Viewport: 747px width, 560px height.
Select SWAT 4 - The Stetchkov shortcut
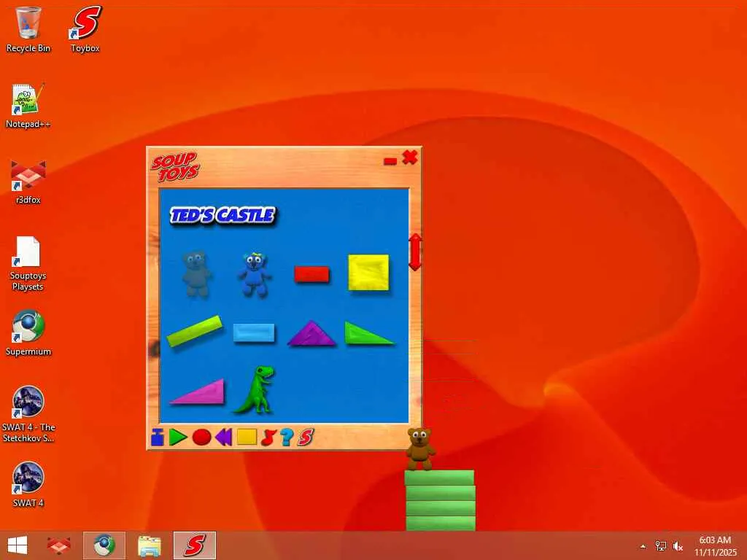coord(28,414)
